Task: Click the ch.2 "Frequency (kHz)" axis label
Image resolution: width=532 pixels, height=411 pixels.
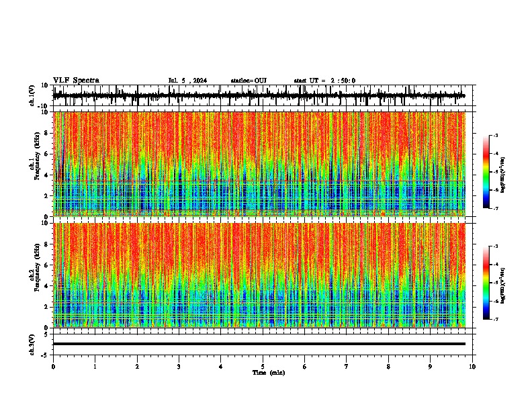Action: [37, 267]
